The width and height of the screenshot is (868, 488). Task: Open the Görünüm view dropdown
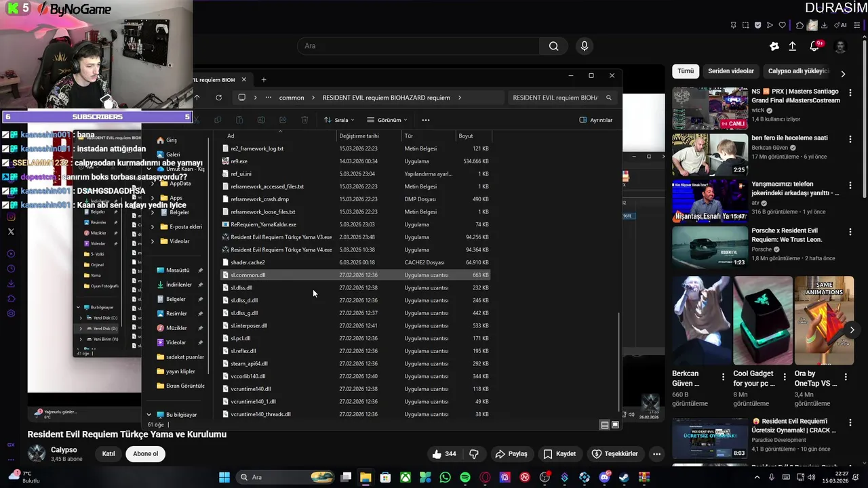point(389,120)
